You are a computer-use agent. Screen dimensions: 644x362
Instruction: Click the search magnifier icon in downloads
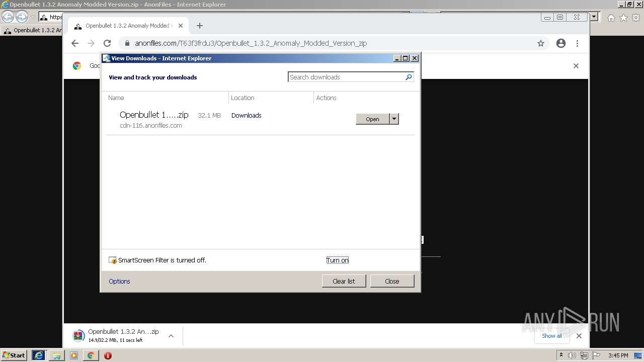(409, 77)
